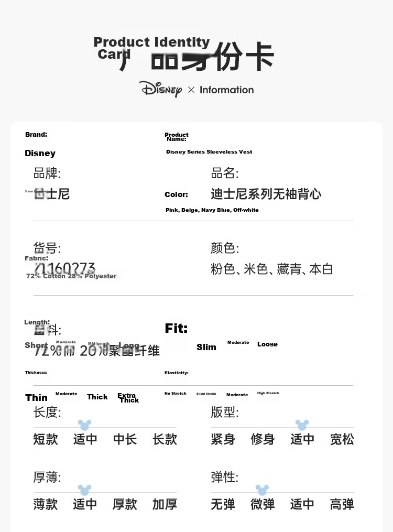Click the '微弹' elasticity option
393x532 pixels.
tap(263, 504)
